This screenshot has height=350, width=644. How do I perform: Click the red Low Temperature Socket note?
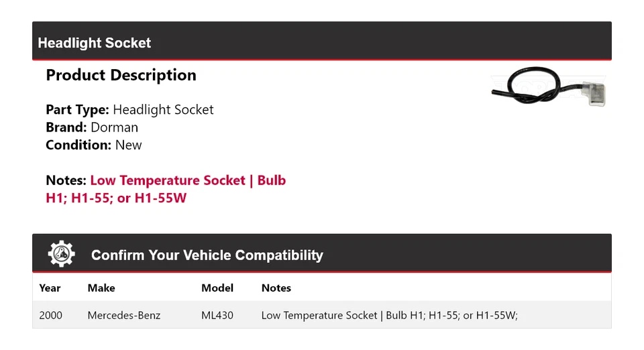coord(168,180)
